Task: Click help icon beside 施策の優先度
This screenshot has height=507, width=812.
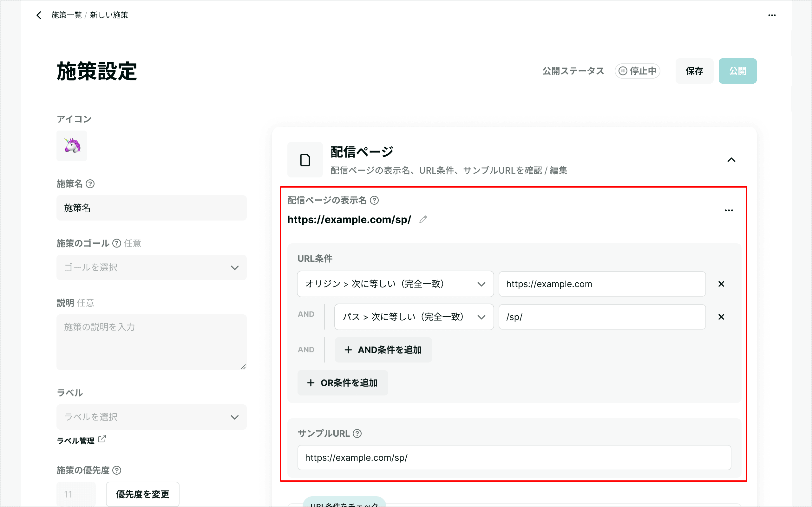Action: tap(116, 470)
